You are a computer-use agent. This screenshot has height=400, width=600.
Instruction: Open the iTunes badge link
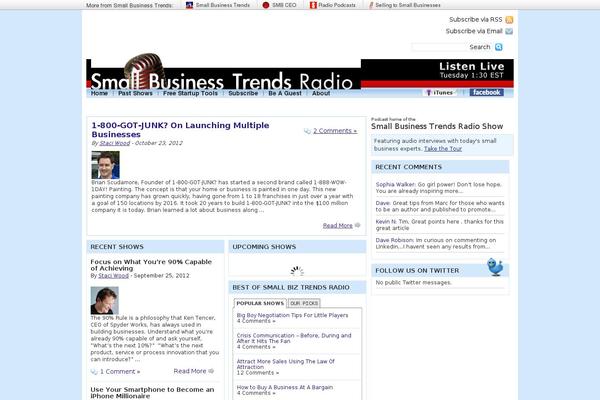point(440,93)
